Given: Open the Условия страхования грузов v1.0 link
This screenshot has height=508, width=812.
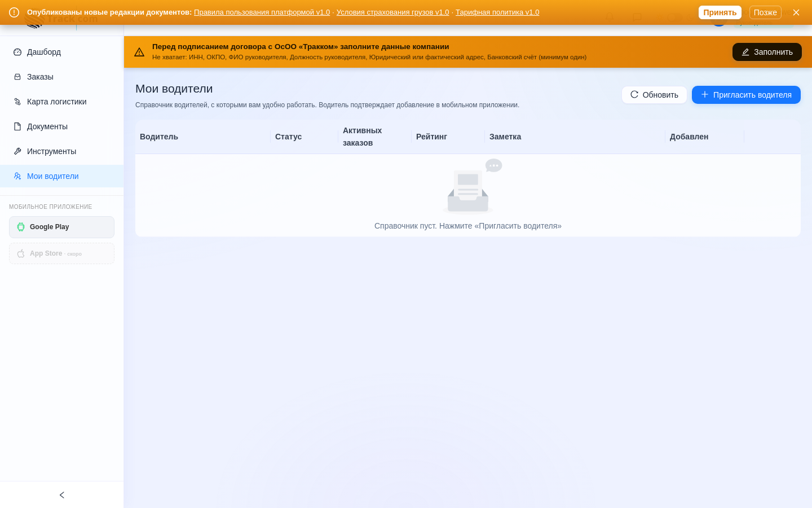Looking at the screenshot, I should 392,12.
